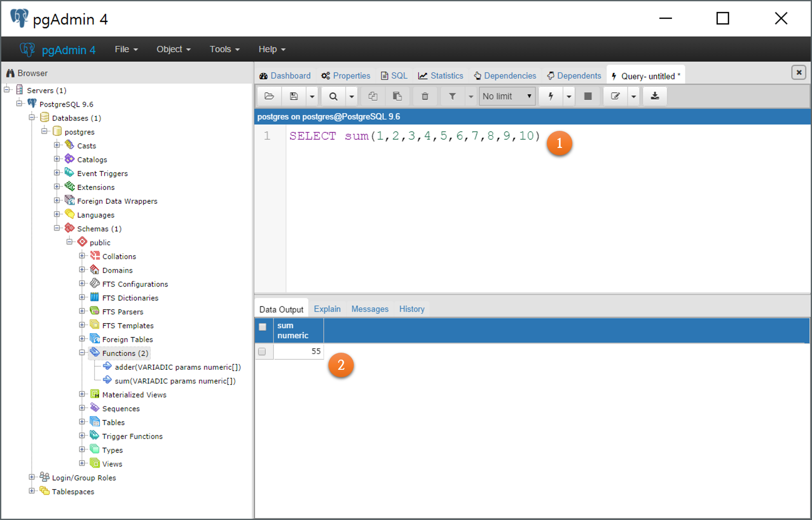Image resolution: width=812 pixels, height=520 pixels.
Task: Select the sum(VARIADIC params numeric[]) function
Action: 175,381
